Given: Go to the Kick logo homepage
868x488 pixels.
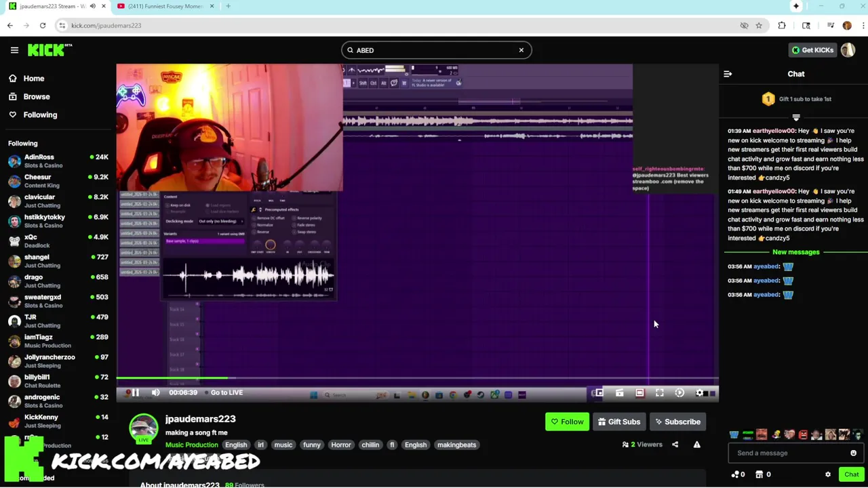Looking at the screenshot, I should pos(50,49).
